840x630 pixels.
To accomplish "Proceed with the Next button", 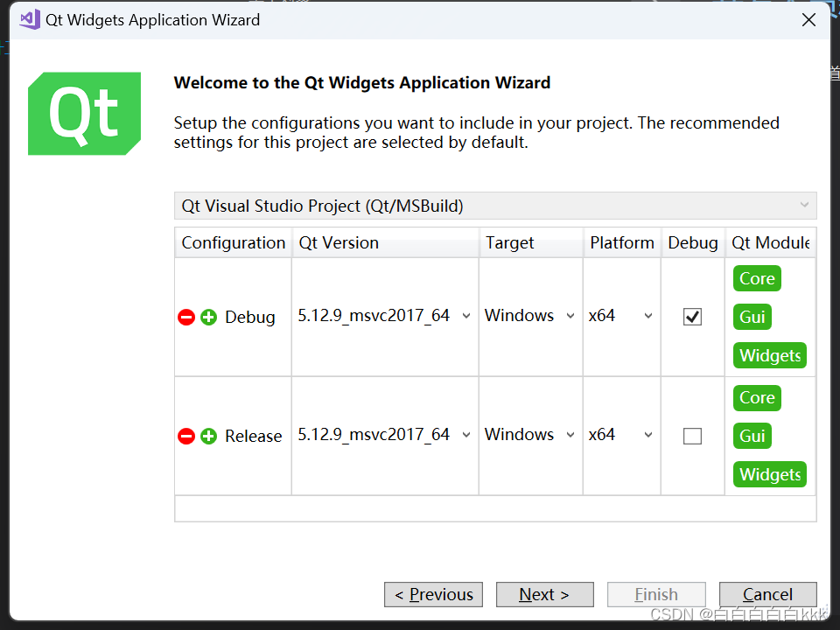I will point(545,595).
